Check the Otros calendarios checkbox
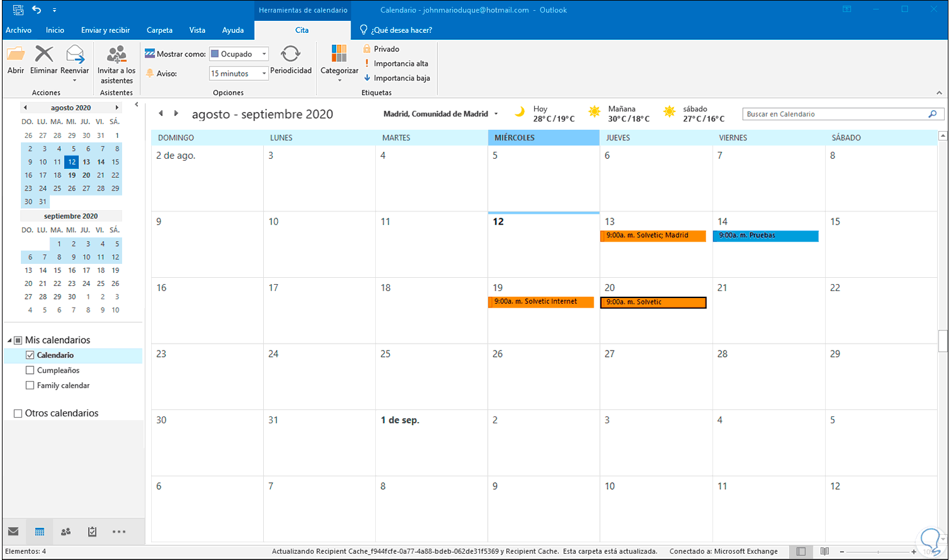 click(x=18, y=413)
